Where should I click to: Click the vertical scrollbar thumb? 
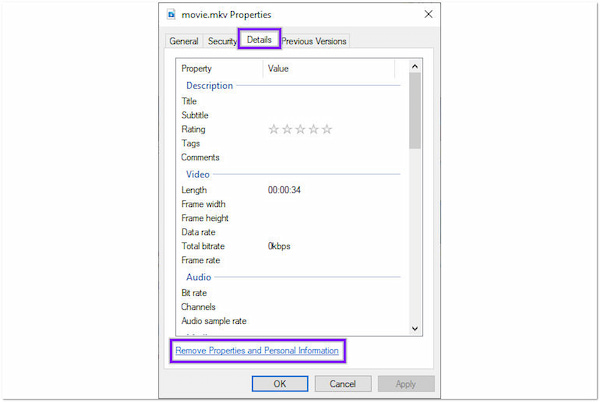pyautogui.click(x=415, y=111)
